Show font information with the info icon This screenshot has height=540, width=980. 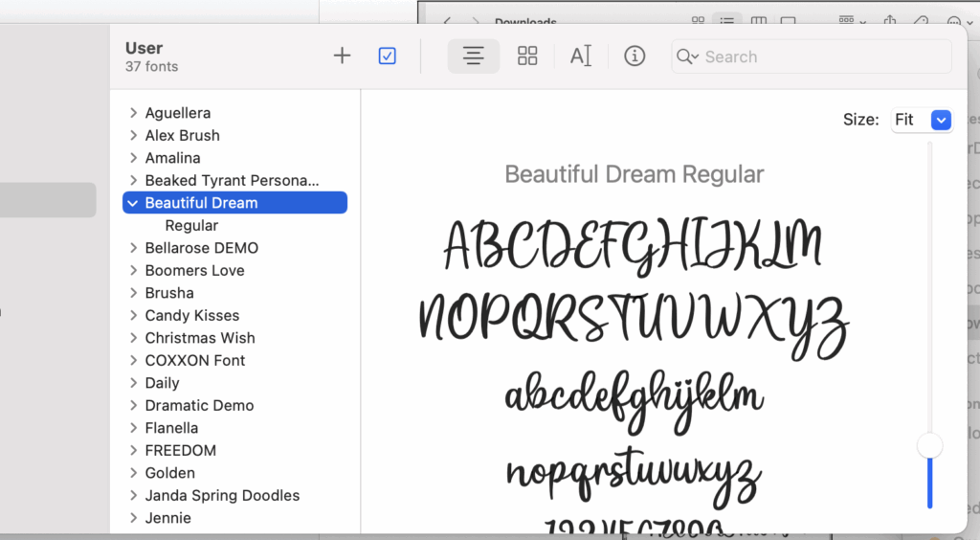[635, 56]
